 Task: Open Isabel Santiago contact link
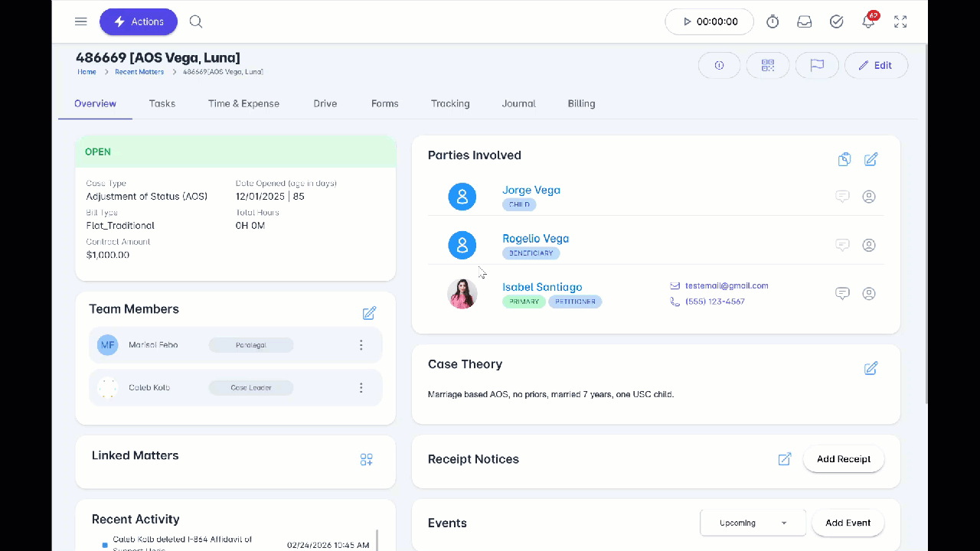(x=542, y=287)
